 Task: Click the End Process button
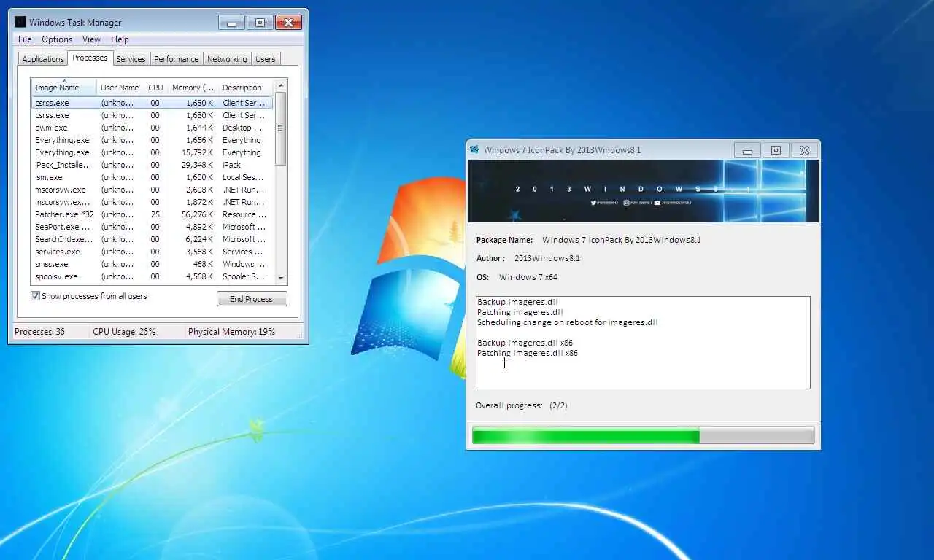tap(252, 299)
